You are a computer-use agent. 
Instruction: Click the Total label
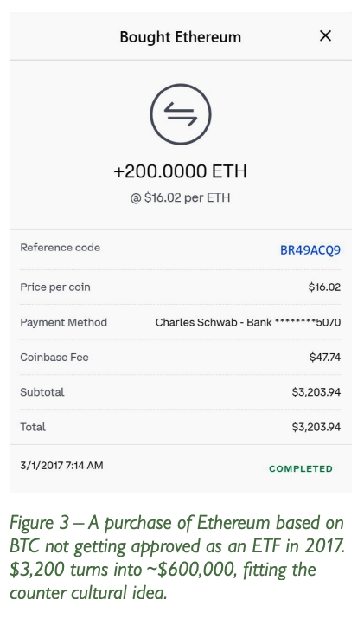pyautogui.click(x=33, y=427)
